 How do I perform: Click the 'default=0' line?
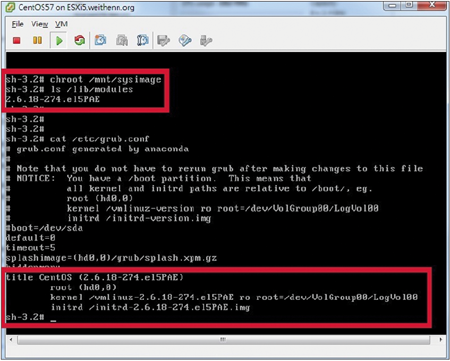click(x=31, y=238)
